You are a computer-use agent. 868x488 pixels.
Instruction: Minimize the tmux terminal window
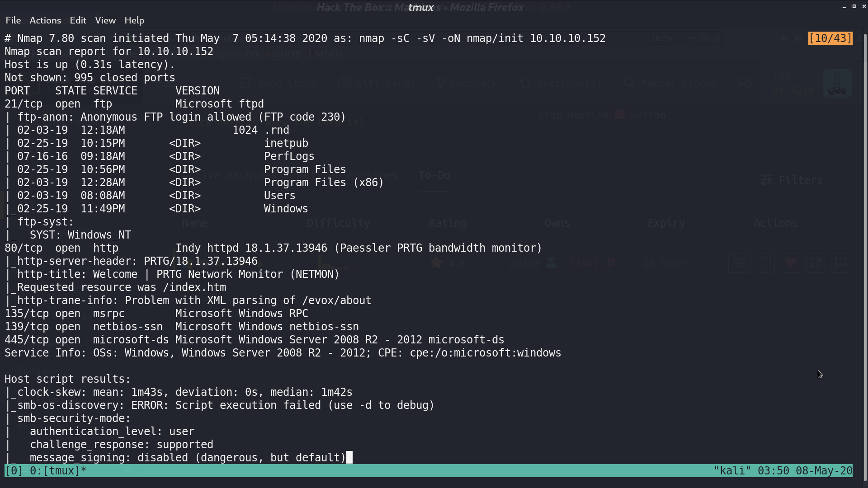click(844, 7)
